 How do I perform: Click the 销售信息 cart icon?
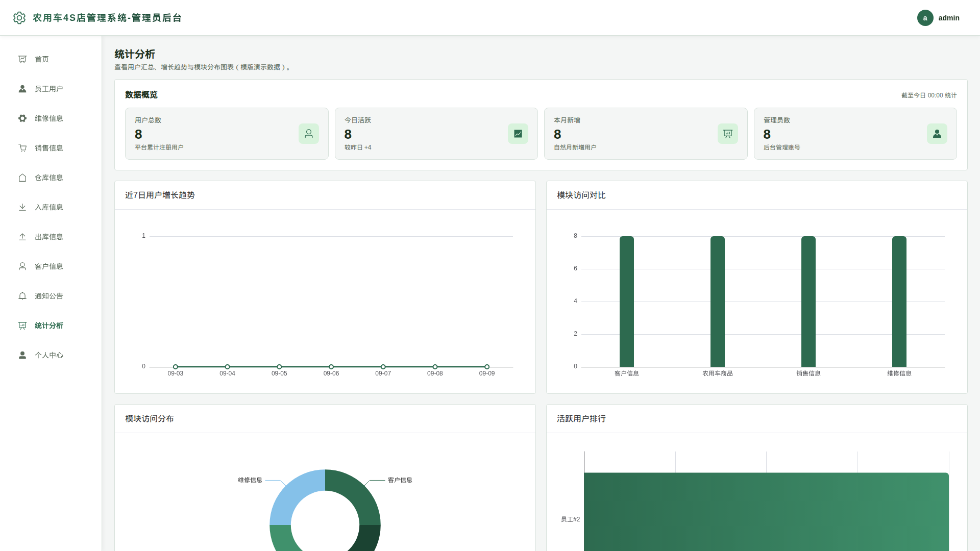coord(22,148)
